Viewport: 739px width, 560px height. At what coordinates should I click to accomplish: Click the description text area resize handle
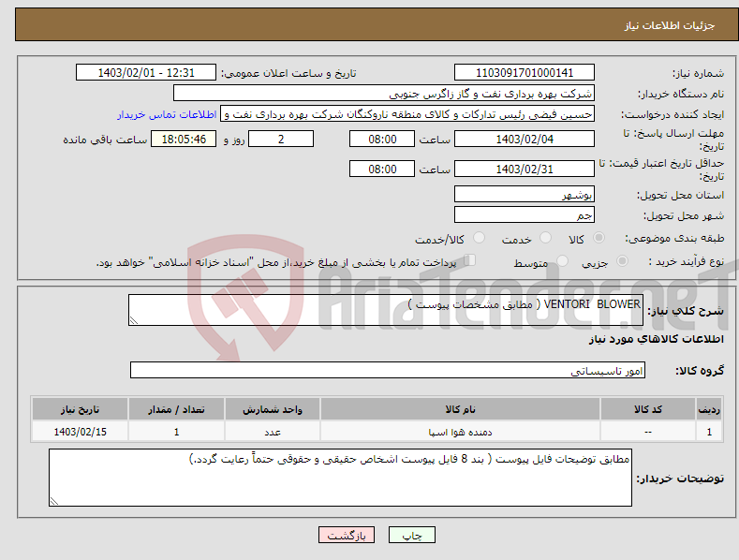point(134,320)
